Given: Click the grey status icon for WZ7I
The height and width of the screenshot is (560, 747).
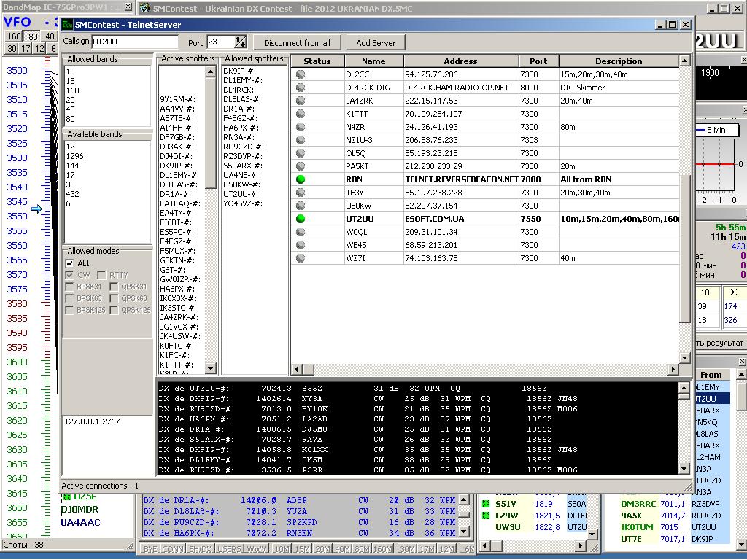Looking at the screenshot, I should click(x=301, y=258).
